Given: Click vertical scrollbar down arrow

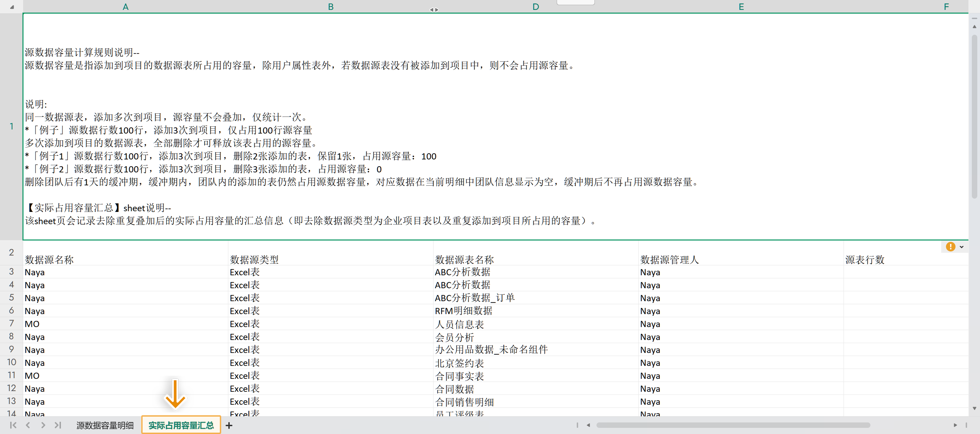Looking at the screenshot, I should click(974, 408).
